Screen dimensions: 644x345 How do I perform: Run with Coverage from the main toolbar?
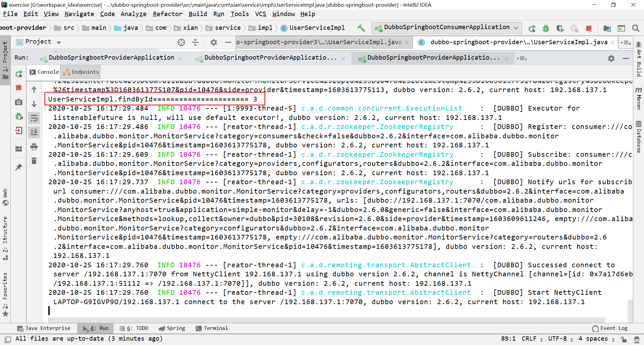pos(560,28)
